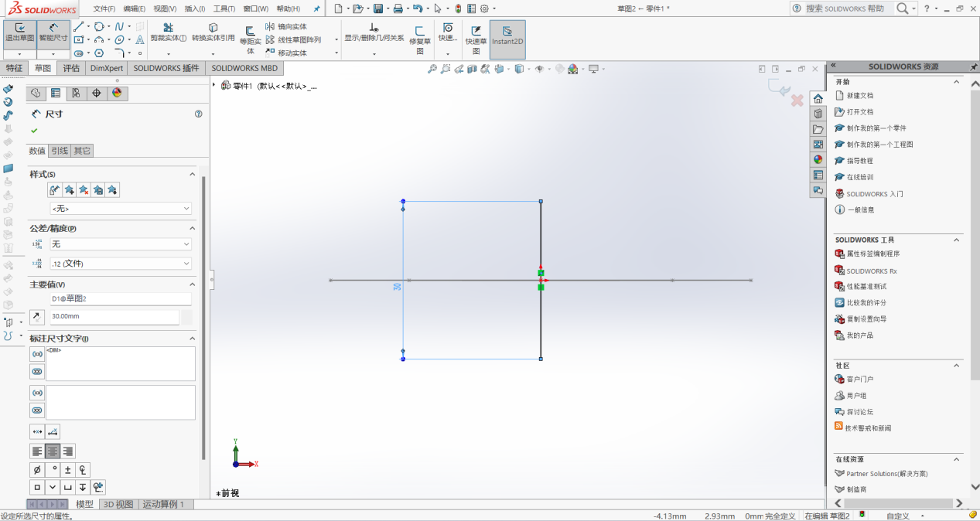Click the Exit Sketch (退出草图) button
Image resolution: width=980 pixels, height=521 pixels.
click(19, 34)
